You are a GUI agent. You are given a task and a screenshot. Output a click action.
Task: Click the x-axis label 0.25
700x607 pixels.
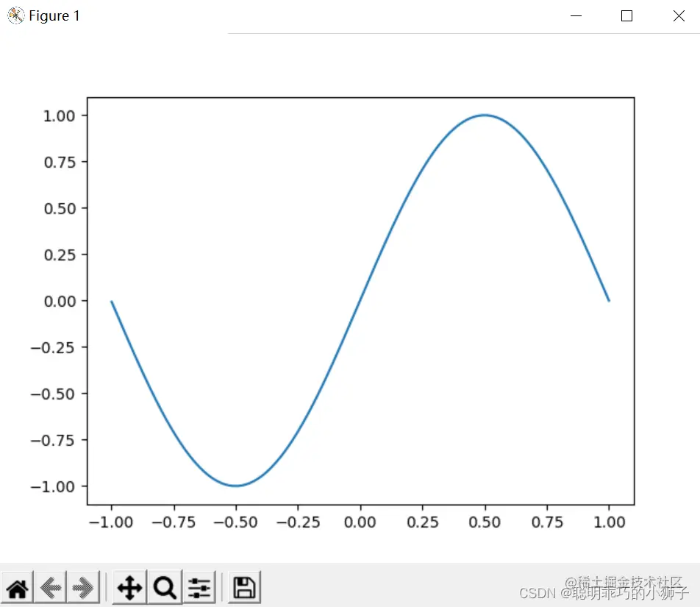click(422, 522)
